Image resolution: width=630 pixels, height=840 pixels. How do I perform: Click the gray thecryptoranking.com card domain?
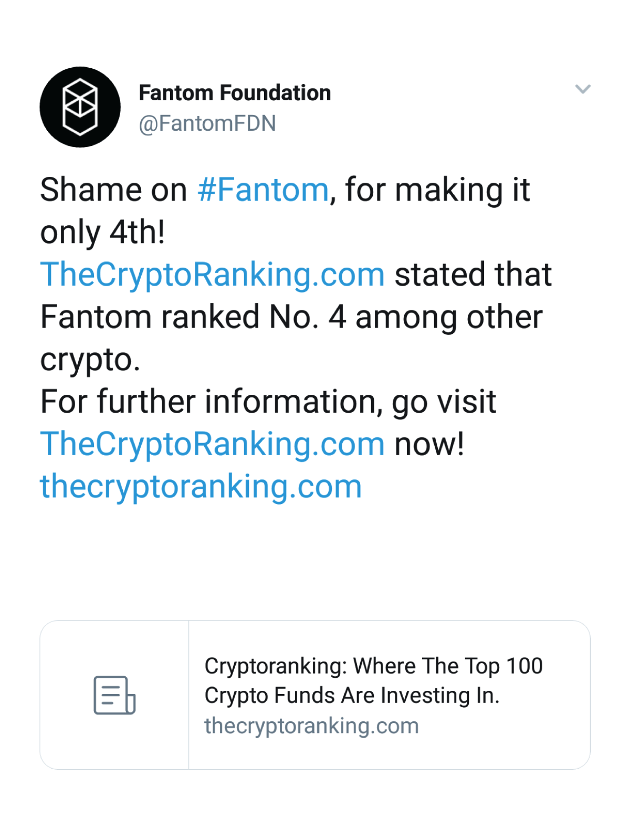pyautogui.click(x=311, y=726)
